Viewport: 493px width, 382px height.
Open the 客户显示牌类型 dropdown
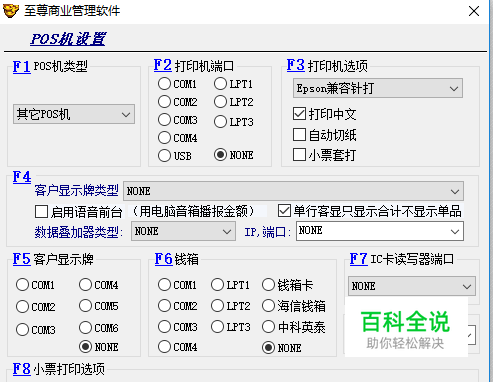coord(293,191)
